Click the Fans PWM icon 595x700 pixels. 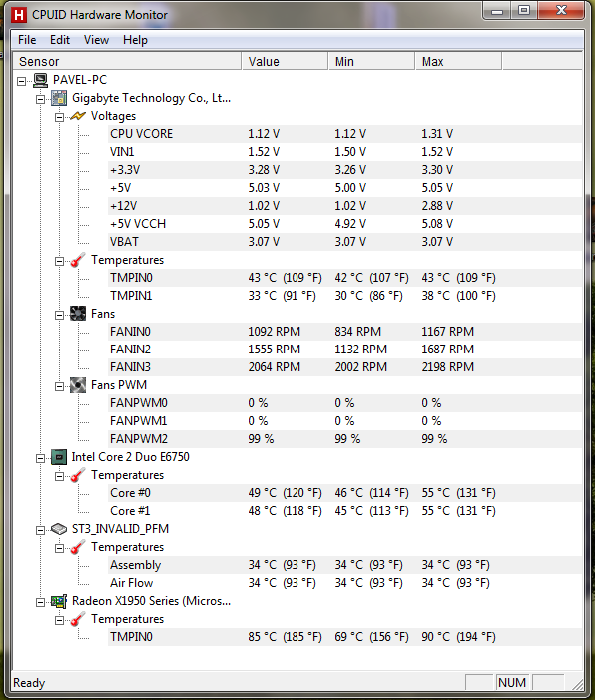click(x=78, y=385)
